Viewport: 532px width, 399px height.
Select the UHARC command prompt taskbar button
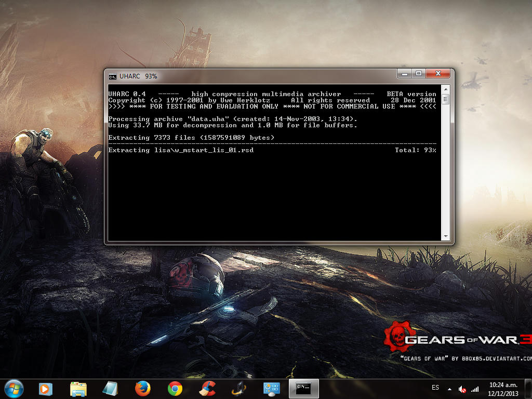click(304, 388)
